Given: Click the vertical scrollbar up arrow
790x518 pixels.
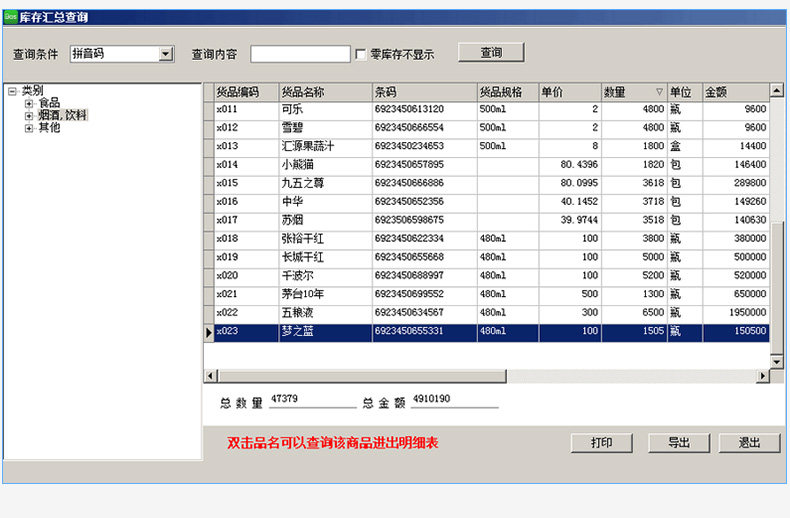Looking at the screenshot, I should coord(776,91).
